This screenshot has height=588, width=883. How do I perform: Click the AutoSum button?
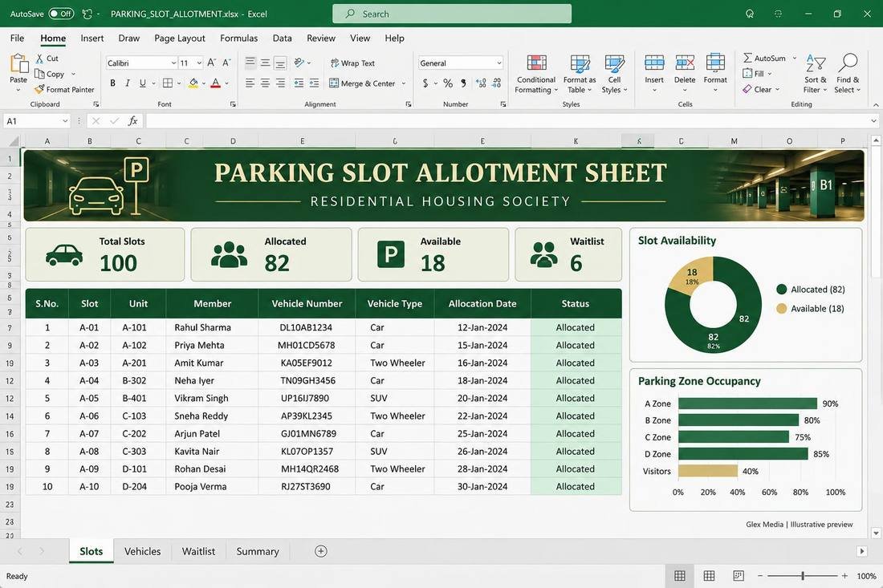point(764,58)
